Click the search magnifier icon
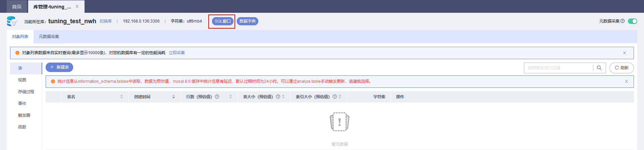Viewport: 644px width, 150px height. pyautogui.click(x=599, y=68)
